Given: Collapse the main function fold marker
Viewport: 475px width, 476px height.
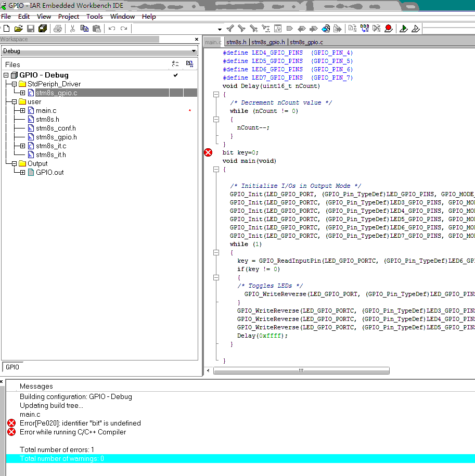Looking at the screenshot, I should point(216,169).
